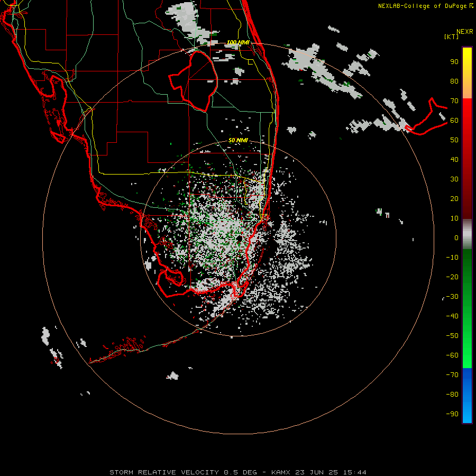The width and height of the screenshot is (476, 476).
Task: Click the -10 value on color scale
Action: tap(452, 258)
